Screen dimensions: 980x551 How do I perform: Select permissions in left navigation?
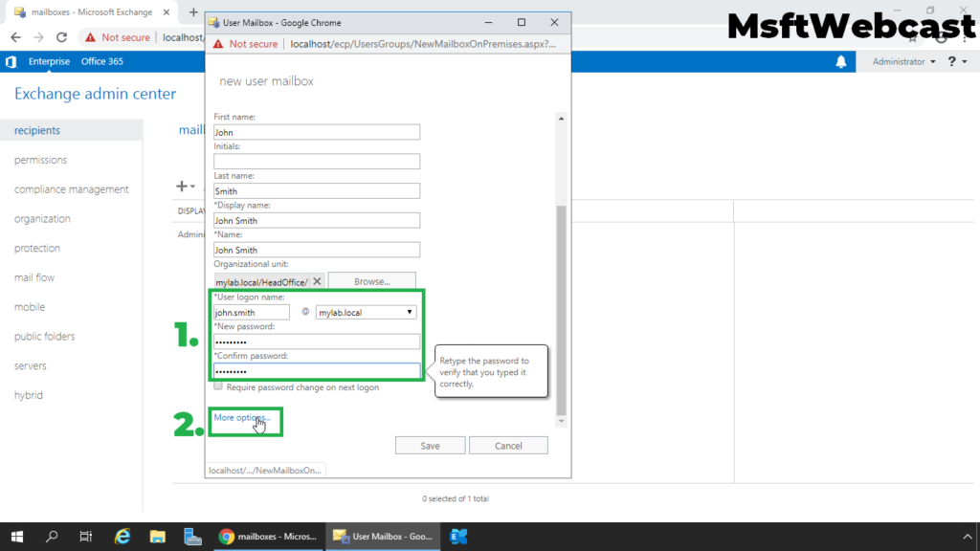(x=40, y=160)
